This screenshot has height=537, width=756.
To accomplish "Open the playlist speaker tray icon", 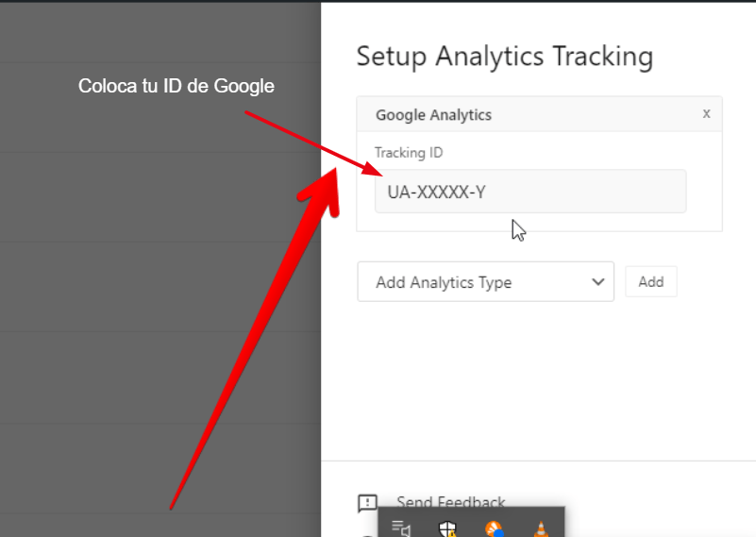I will coord(401,529).
